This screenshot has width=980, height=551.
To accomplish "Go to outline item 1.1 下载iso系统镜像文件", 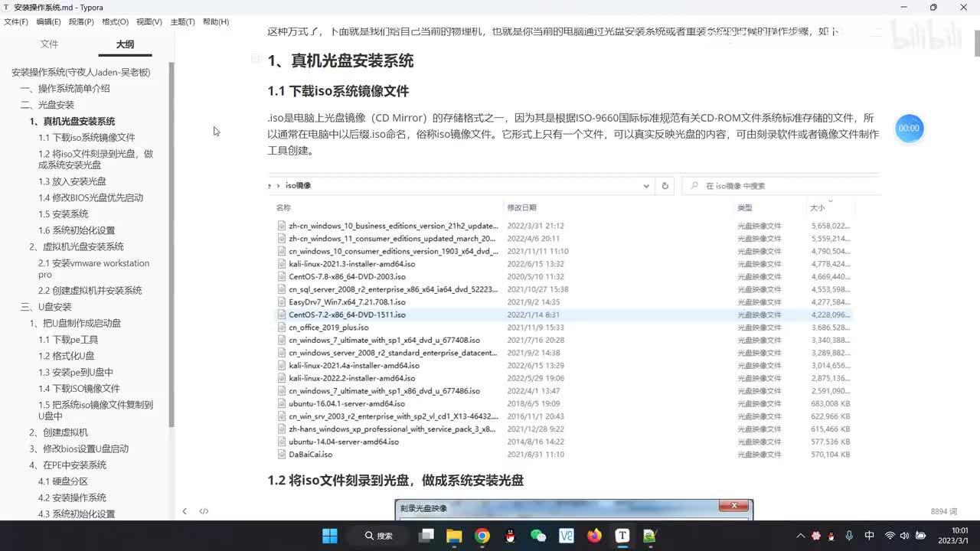I will (x=87, y=138).
